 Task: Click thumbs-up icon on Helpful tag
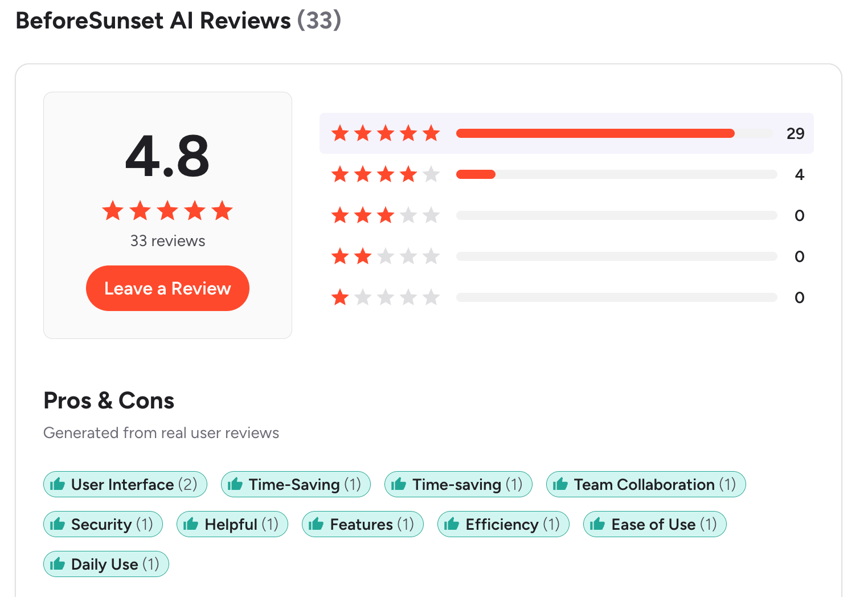pos(191,524)
